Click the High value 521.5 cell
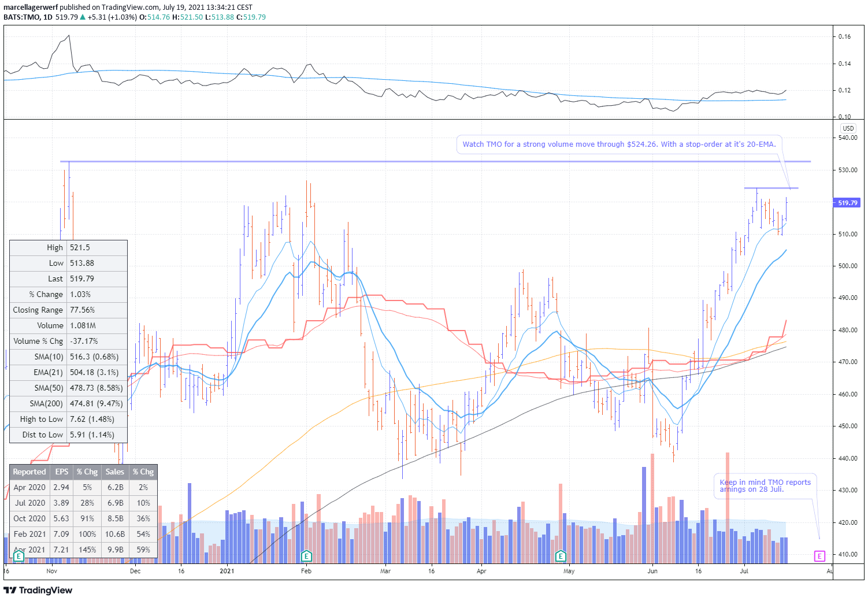 (x=97, y=247)
